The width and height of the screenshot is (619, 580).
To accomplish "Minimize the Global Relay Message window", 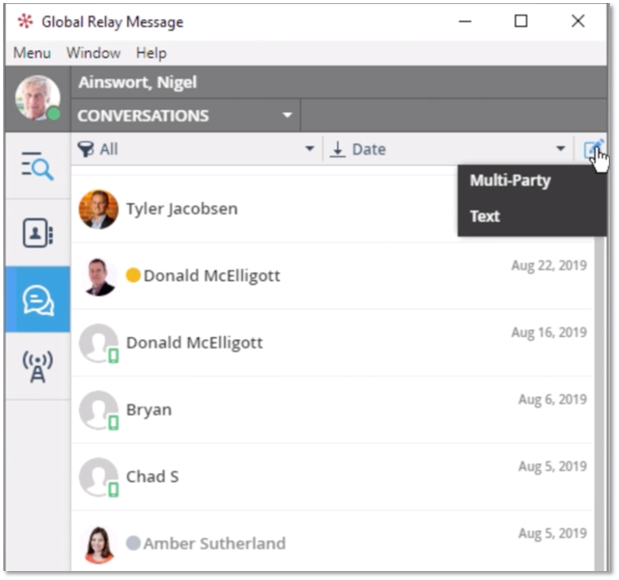I will pos(465,21).
